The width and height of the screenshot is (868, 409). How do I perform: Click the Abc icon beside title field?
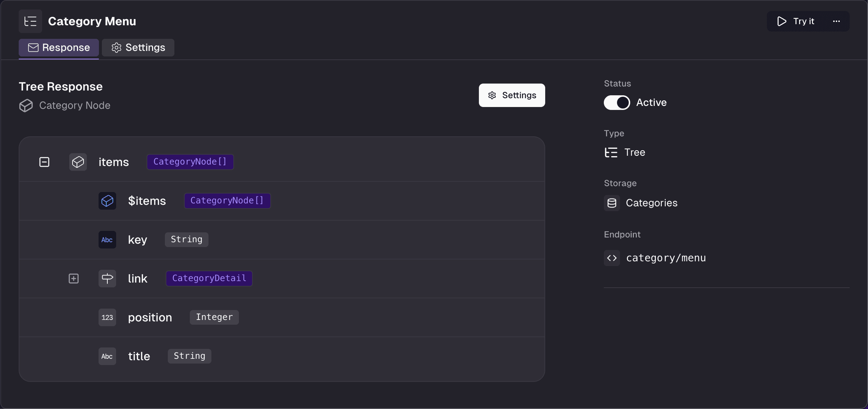[107, 356]
